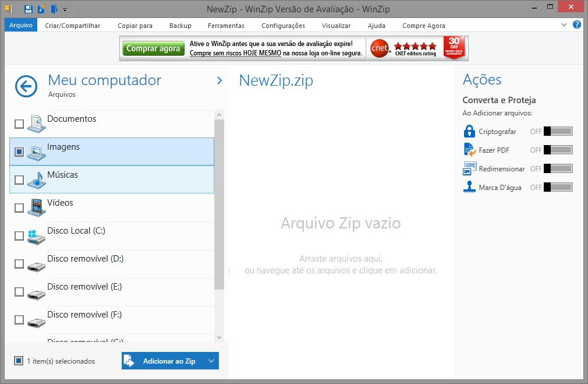Tick the Disco removível (F:) checkbox
Image resolution: width=588 pixels, height=384 pixels.
[19, 320]
